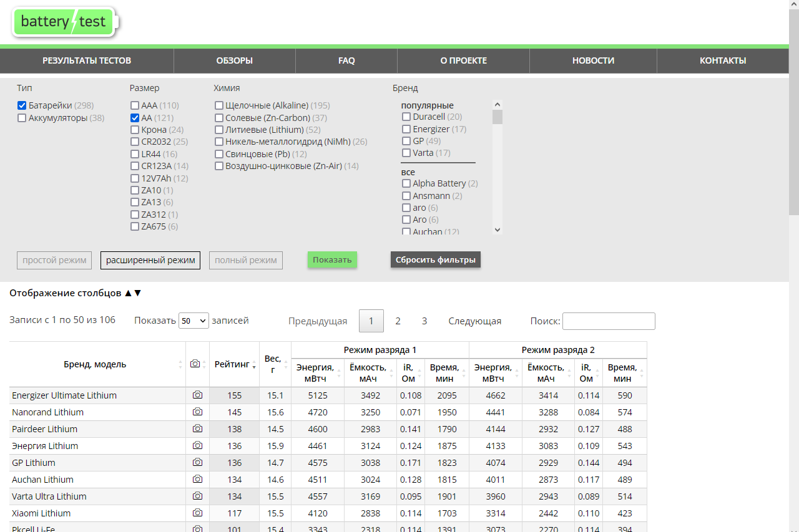Enable Щелочные (Alkaline) chemistry filter

pos(219,106)
